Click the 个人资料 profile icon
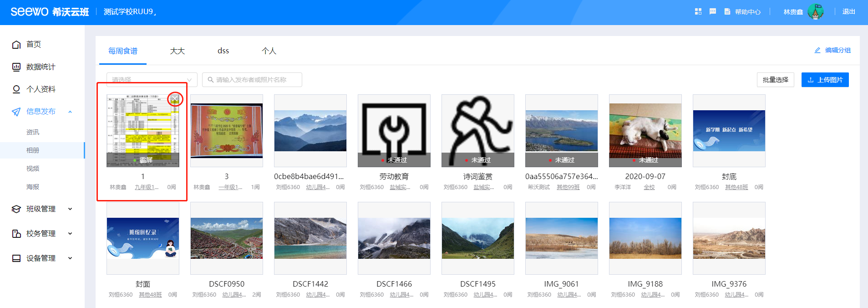Image resolution: width=868 pixels, height=308 pixels. 16,89
